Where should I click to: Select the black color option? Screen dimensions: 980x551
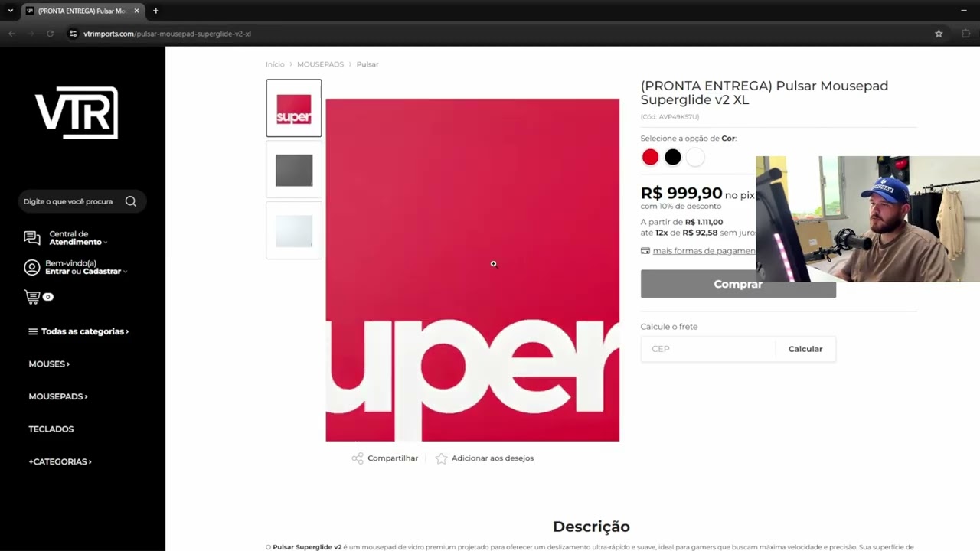point(672,157)
